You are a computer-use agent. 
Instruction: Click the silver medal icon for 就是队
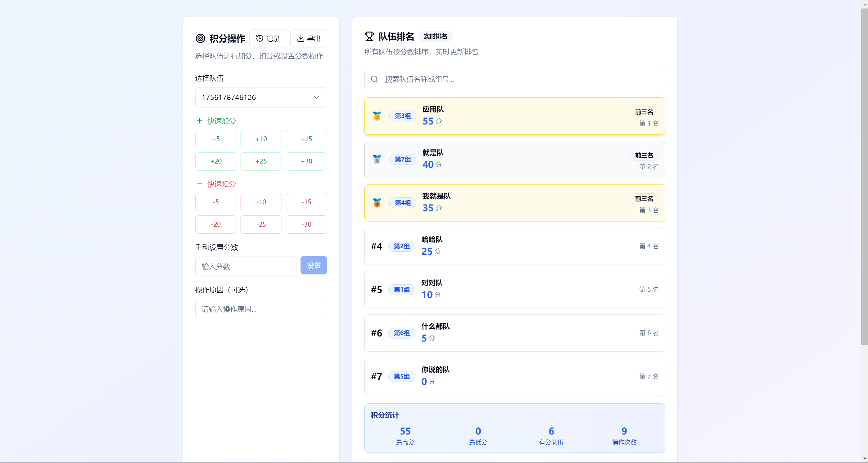377,159
